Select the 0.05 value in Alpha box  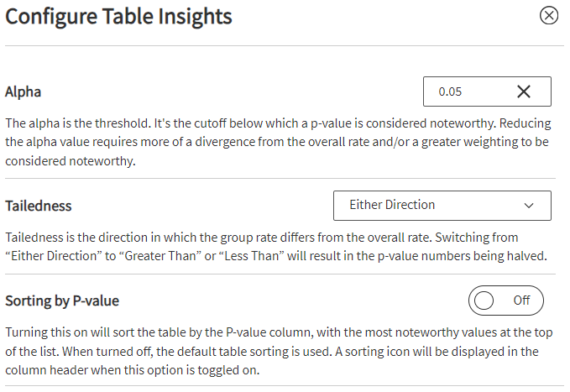coord(450,92)
